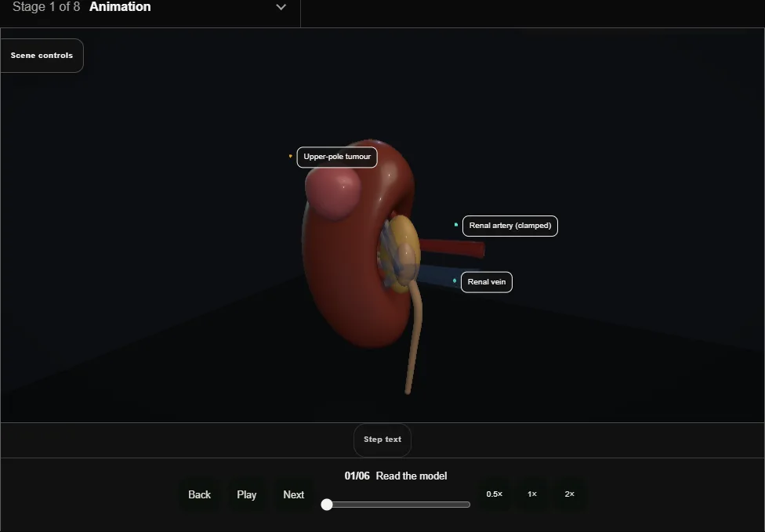
Task: Select the Renal vein label
Action: coord(487,282)
